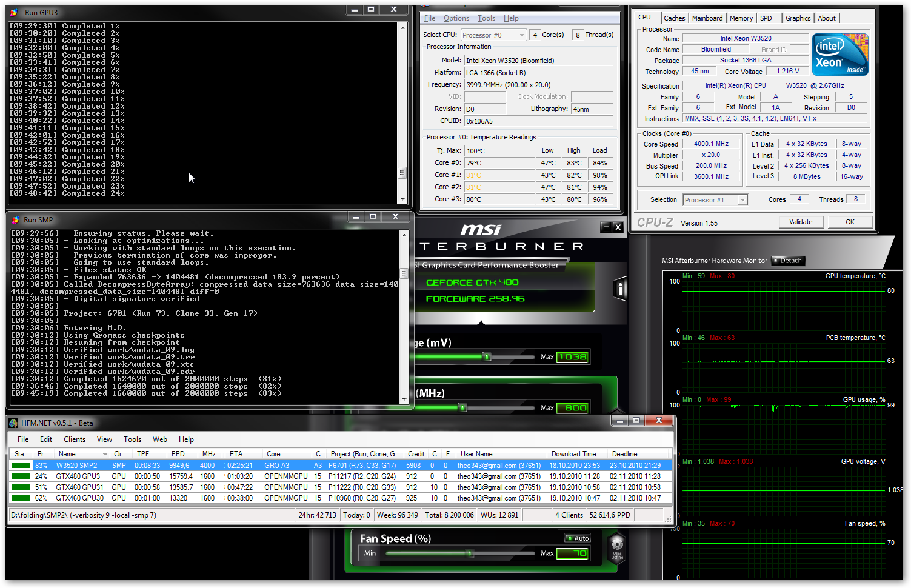Click the Run SMP console title bar icon

click(16, 219)
